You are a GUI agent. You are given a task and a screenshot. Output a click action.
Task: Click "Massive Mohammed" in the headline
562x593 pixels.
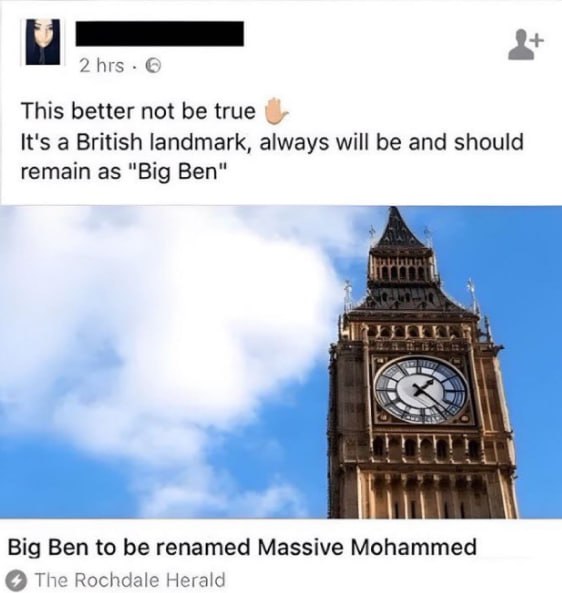coord(368,547)
